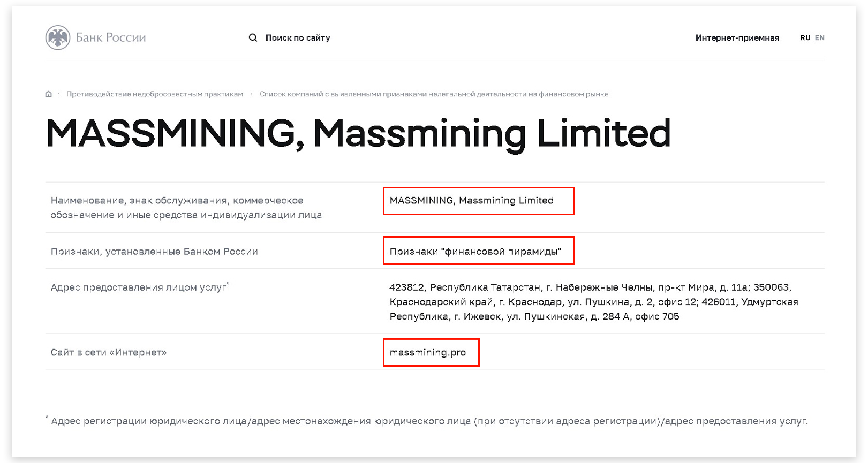This screenshot has width=868, height=463.
Task: Click the 'Адрес предоставления лицом услуг' label
Action: [138, 287]
